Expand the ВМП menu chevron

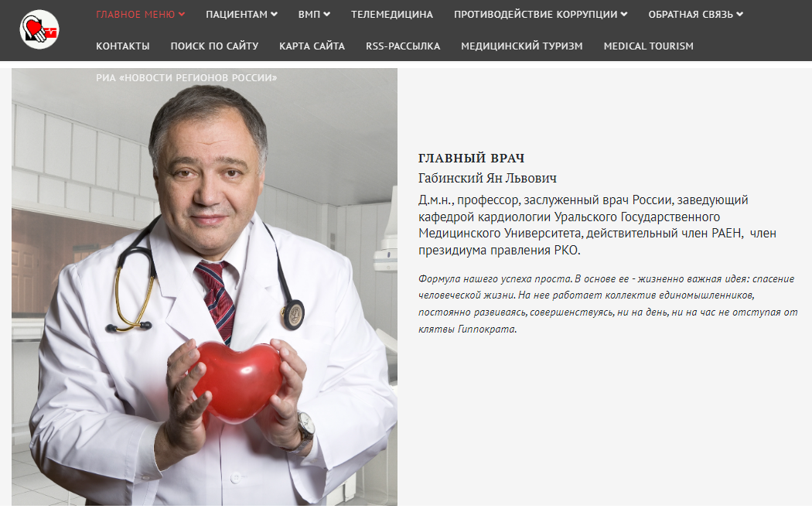[327, 15]
